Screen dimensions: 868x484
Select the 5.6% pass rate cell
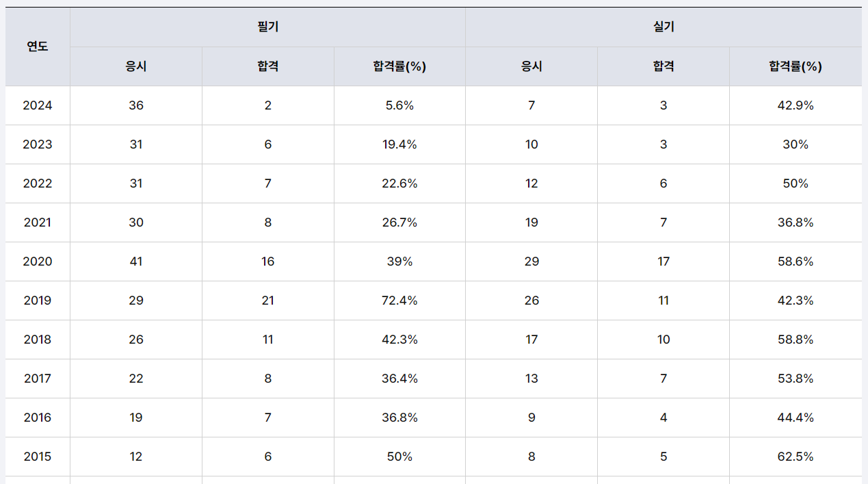(399, 105)
